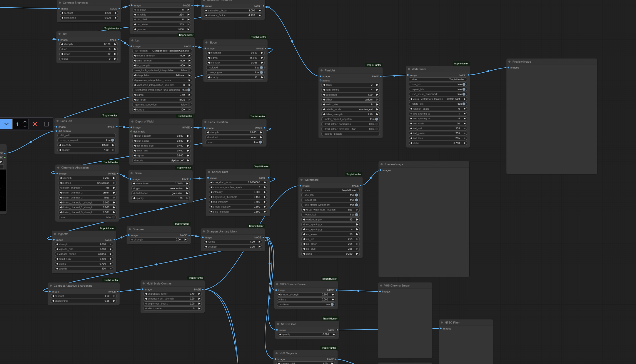
Task: Collapse the NTSC Filter node circle
Action: click(x=278, y=324)
